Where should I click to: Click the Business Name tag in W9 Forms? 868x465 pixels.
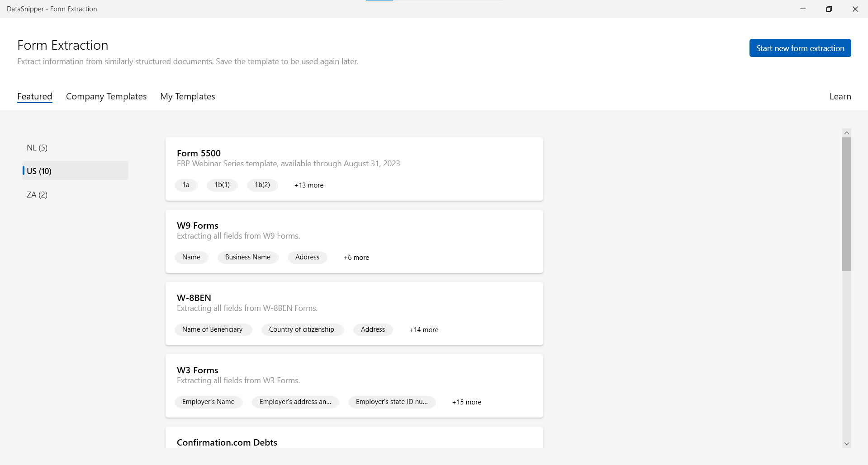[x=247, y=257]
